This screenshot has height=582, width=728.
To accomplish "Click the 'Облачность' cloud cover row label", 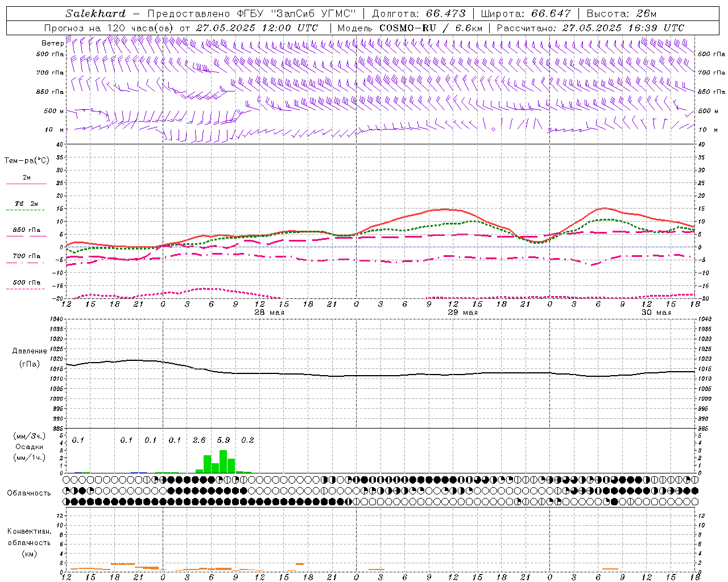I will pyautogui.click(x=29, y=493).
